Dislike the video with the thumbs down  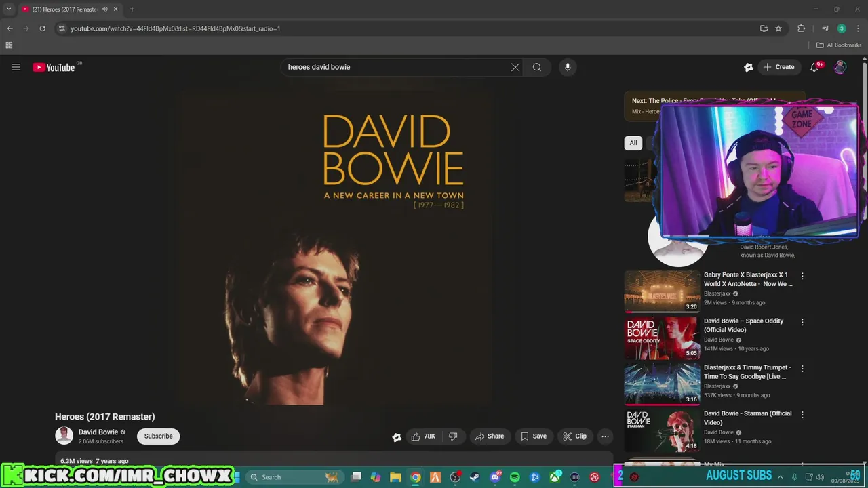(453, 436)
